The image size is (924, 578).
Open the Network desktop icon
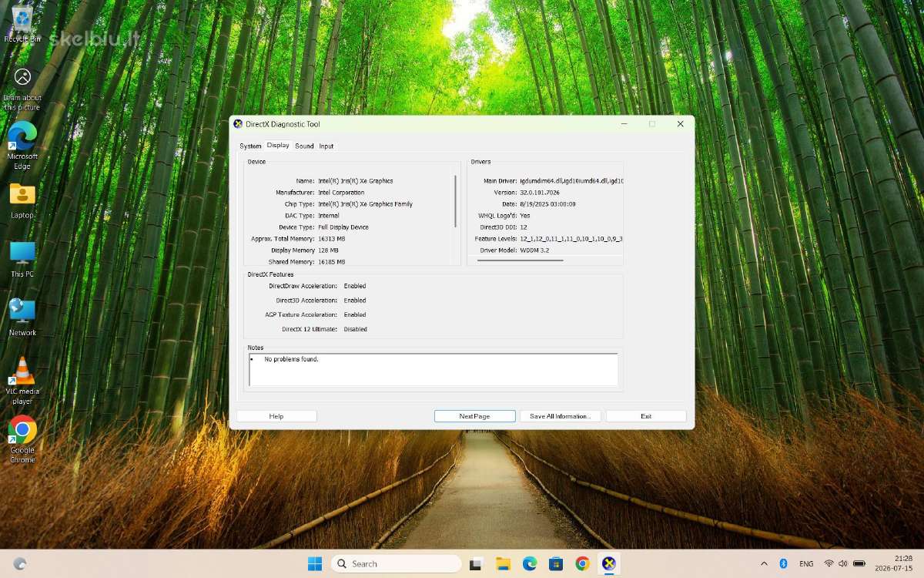click(x=22, y=318)
